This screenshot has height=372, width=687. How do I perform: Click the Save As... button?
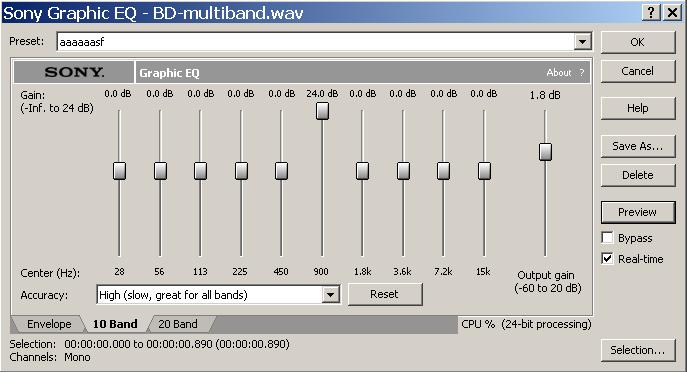(x=637, y=146)
